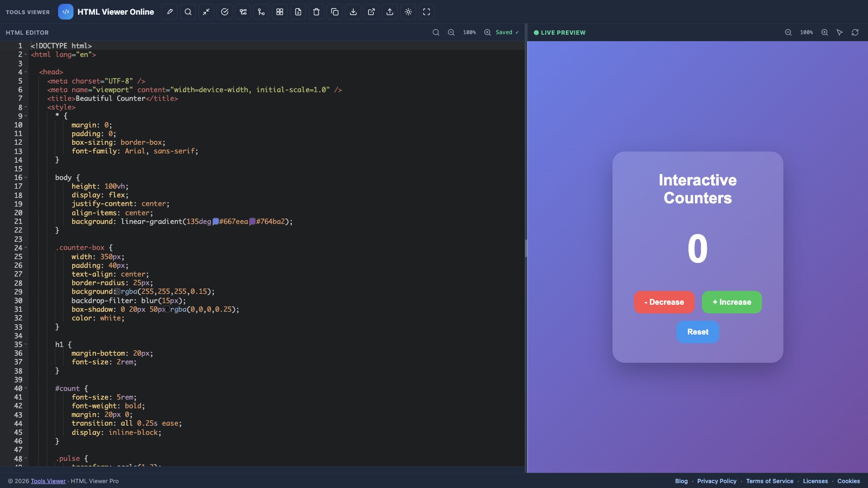868x488 pixels.
Task: Click the editor-preview splitter handle
Action: [x=526, y=248]
